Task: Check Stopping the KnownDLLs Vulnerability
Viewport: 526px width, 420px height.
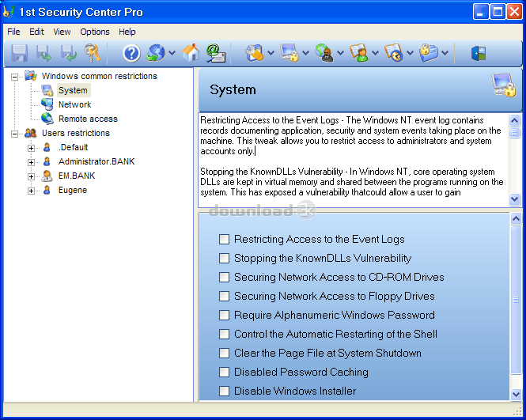Action: coord(224,258)
